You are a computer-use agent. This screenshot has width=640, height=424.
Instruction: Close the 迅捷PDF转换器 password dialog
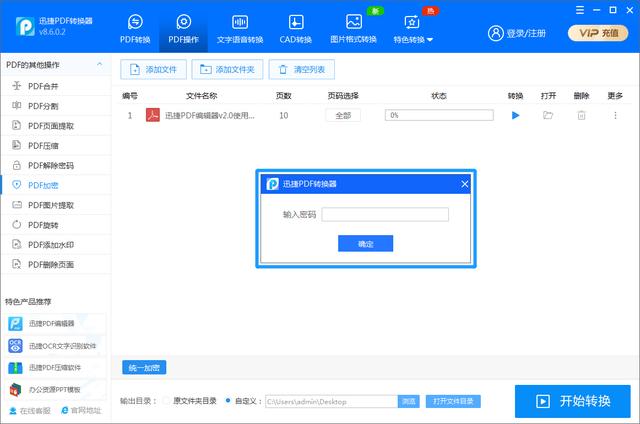click(x=464, y=184)
